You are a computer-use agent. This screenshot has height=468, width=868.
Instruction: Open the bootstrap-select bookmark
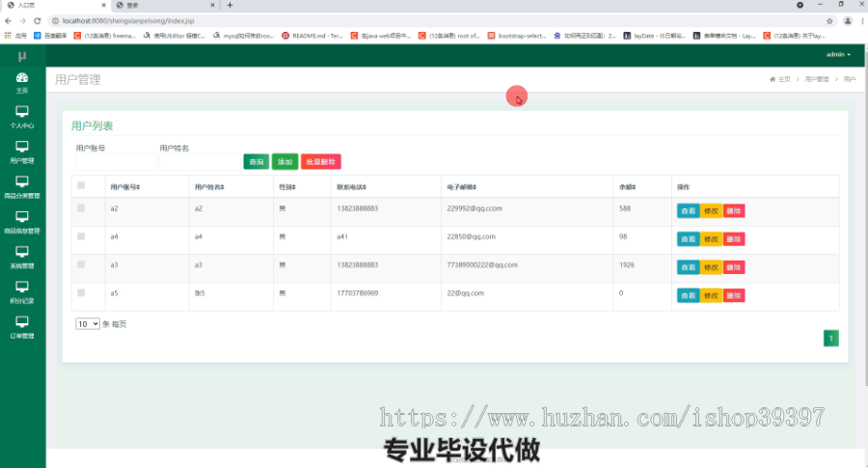pyautogui.click(x=517, y=36)
